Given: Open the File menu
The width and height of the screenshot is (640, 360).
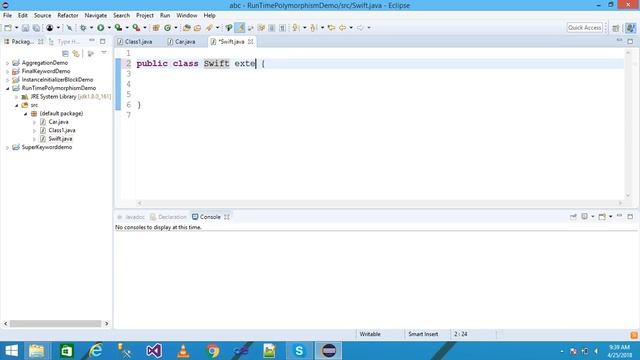Looking at the screenshot, I should tap(7, 16).
